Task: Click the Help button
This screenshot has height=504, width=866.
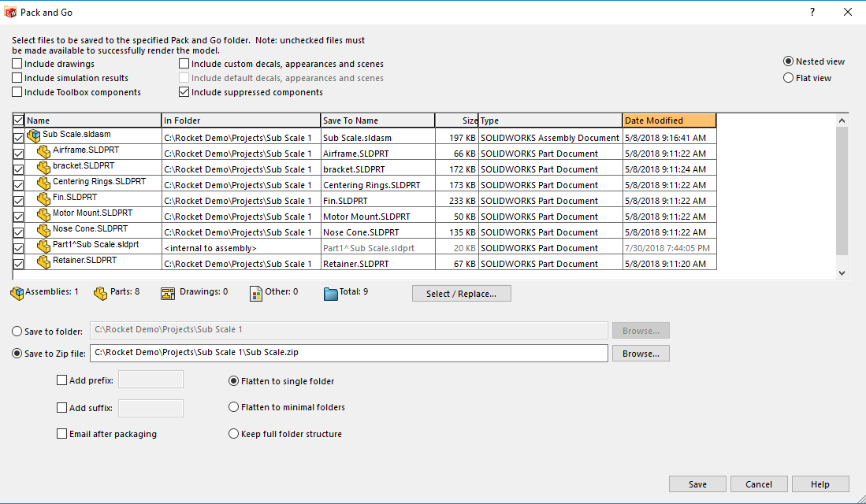Action: point(820,484)
